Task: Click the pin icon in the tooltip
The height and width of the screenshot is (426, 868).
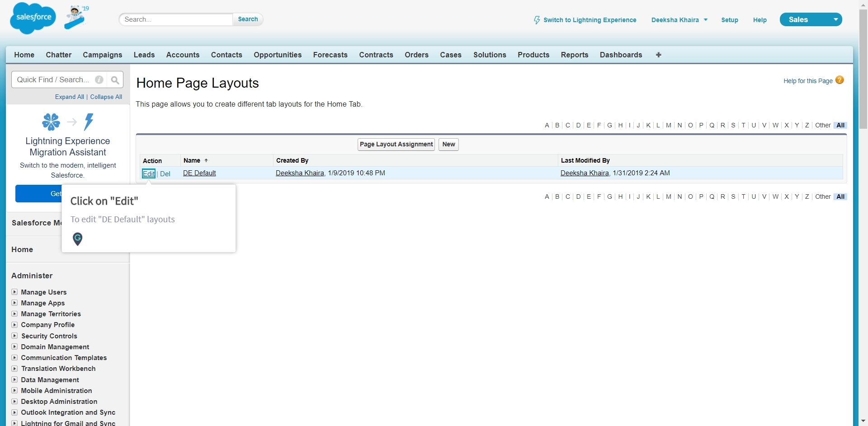Action: (x=78, y=239)
